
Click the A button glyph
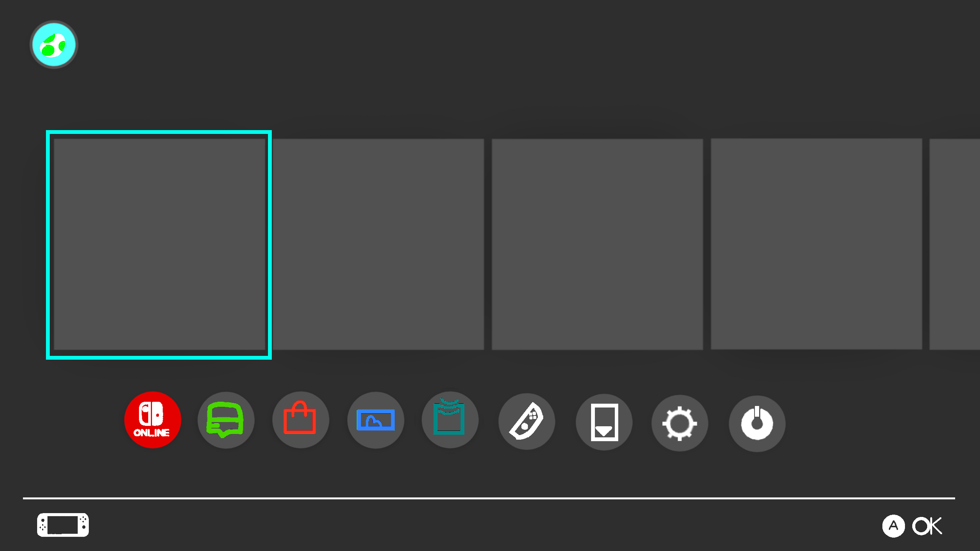pyautogui.click(x=893, y=526)
